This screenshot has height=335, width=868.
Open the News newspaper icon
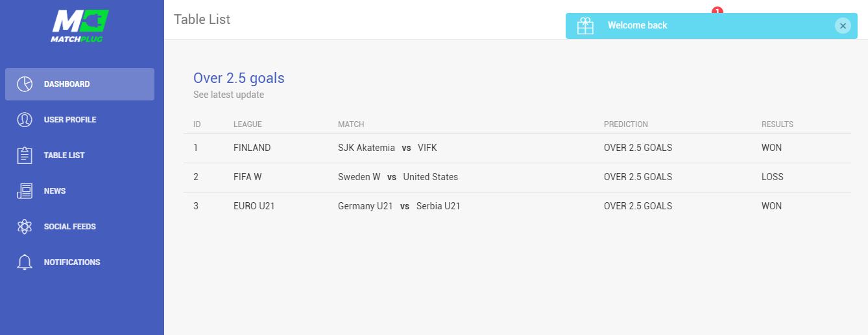click(25, 191)
